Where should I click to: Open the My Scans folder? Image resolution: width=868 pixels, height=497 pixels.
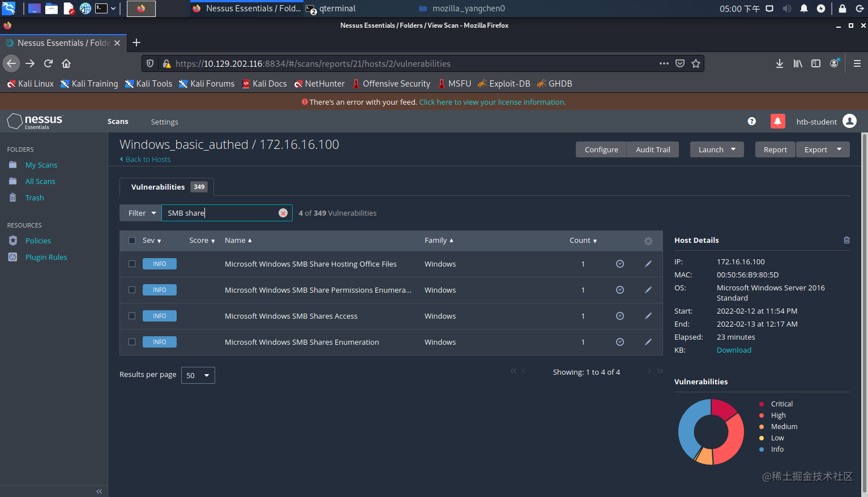tap(41, 165)
